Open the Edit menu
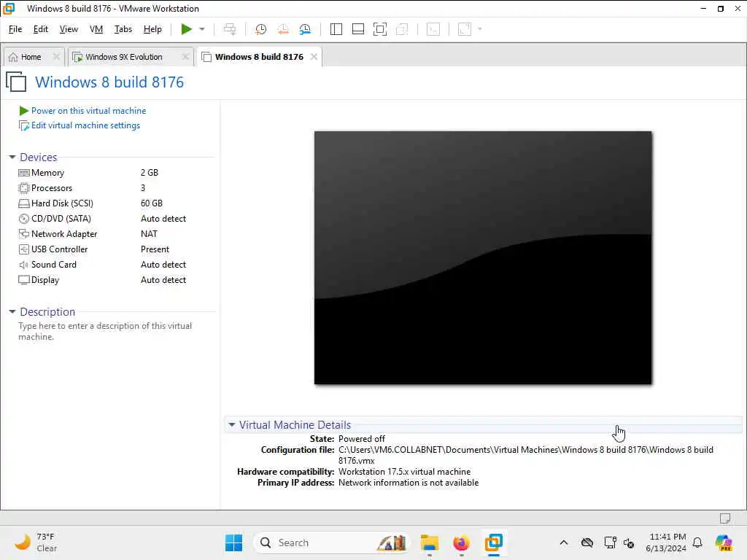The height and width of the screenshot is (560, 747). pos(41,29)
